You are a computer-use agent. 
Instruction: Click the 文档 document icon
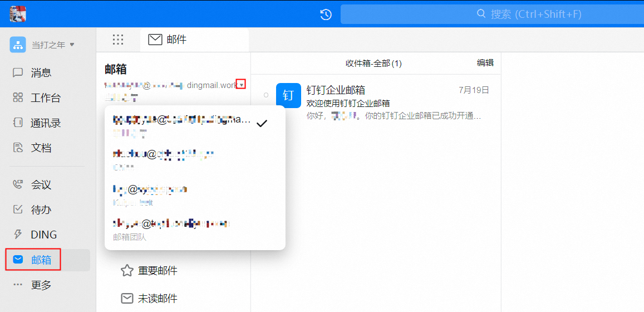18,148
